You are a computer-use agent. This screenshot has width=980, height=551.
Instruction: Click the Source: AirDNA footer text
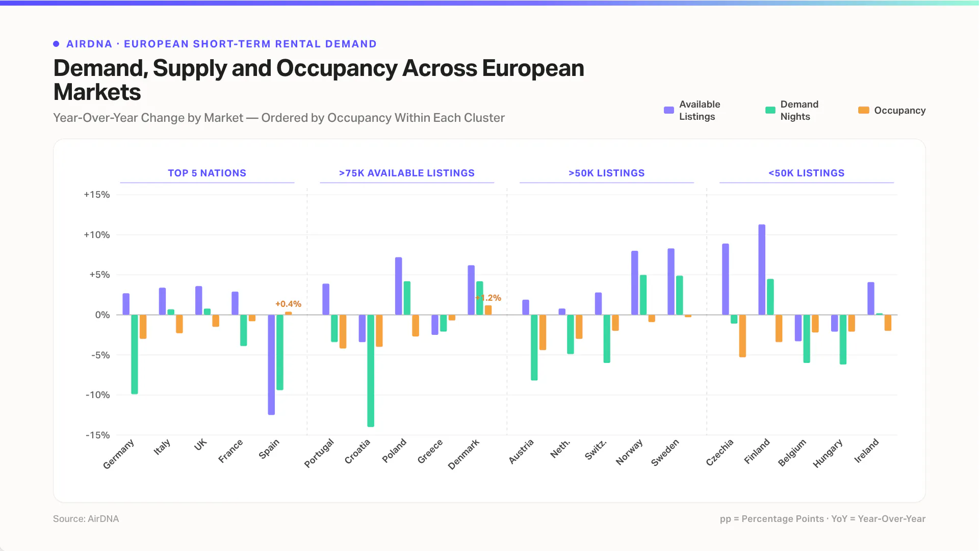coord(86,519)
